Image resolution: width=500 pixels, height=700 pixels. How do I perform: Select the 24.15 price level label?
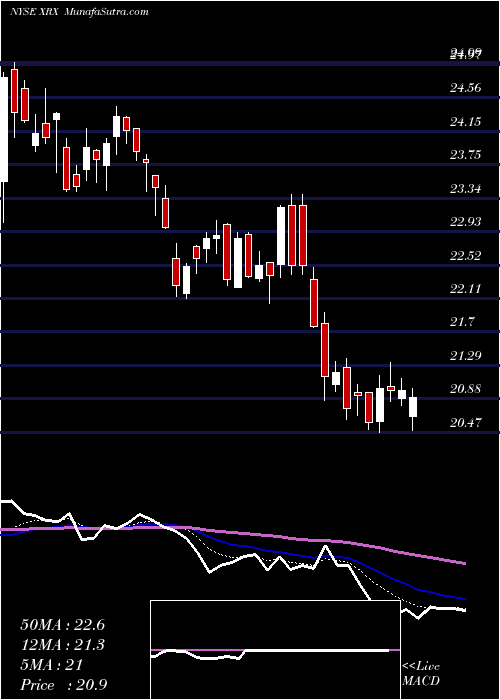point(466,121)
